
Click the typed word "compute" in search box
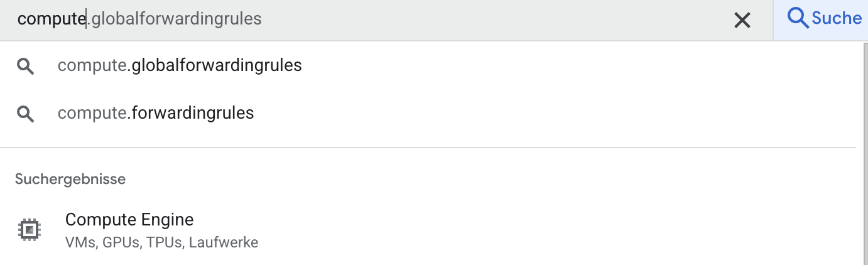(52, 19)
